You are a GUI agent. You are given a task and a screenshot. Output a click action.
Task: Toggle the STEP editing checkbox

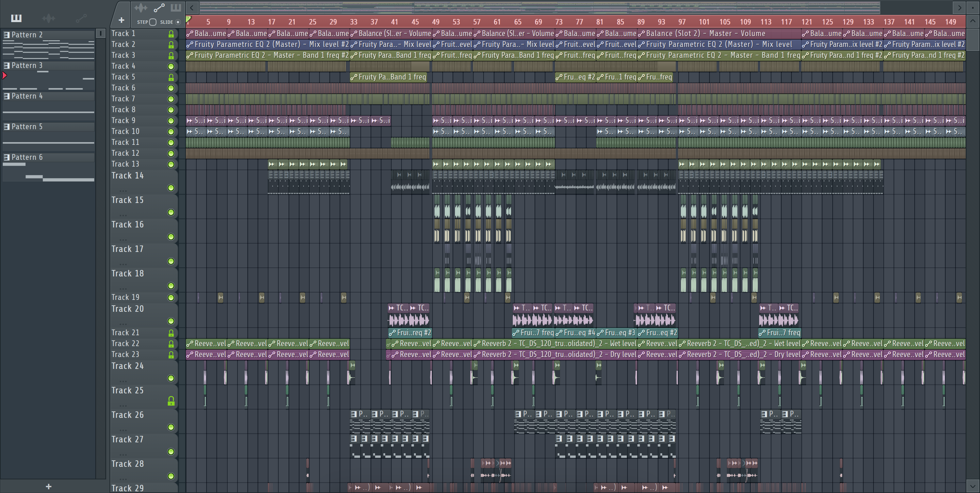(x=152, y=22)
